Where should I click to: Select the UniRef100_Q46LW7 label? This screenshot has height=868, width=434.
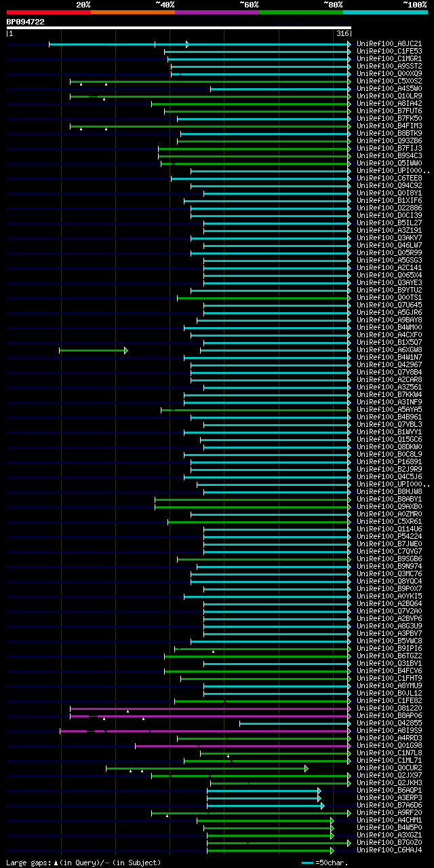click(x=389, y=246)
